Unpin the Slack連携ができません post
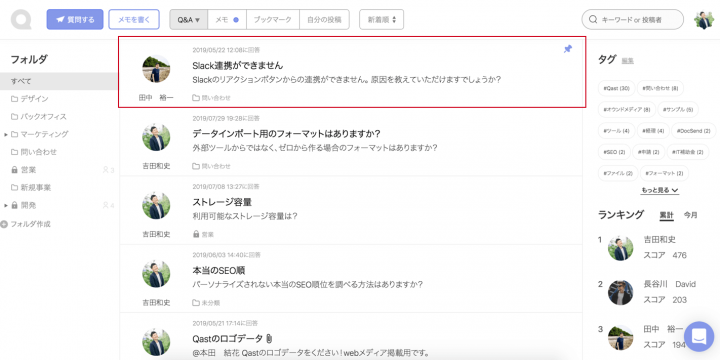720x360 pixels. point(568,49)
